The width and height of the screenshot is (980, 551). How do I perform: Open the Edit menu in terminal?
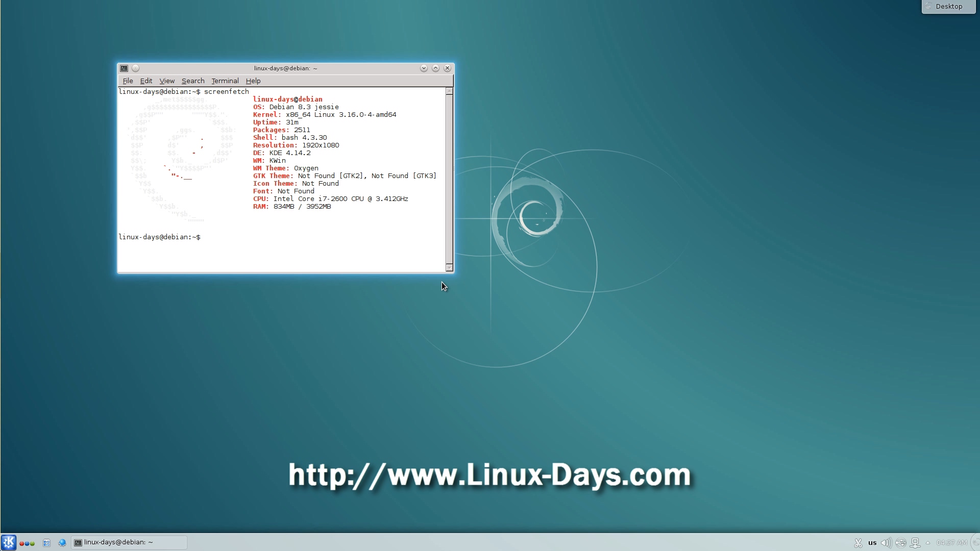point(146,81)
